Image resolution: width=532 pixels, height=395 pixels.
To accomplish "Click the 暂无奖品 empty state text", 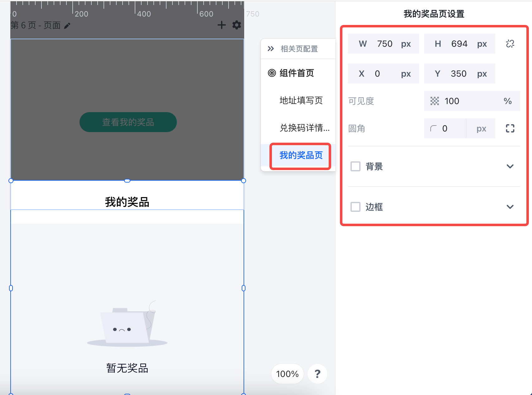I will (x=127, y=368).
